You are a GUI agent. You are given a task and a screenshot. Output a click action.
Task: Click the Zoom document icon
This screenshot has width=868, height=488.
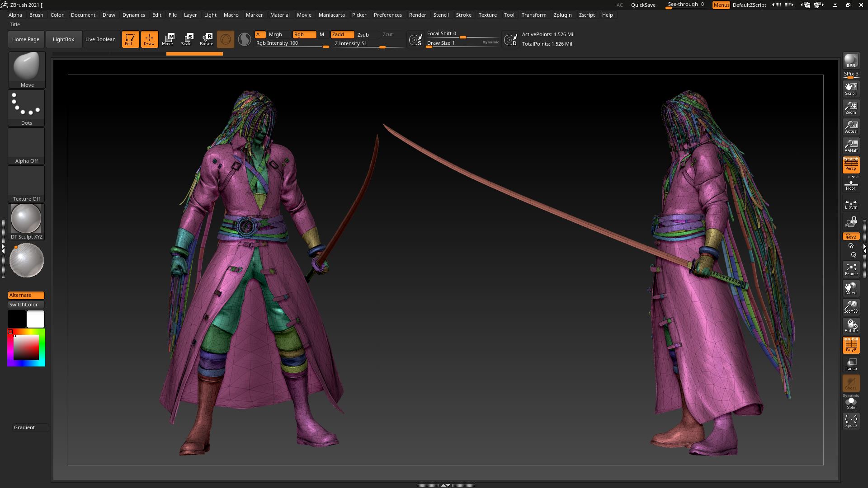851,108
